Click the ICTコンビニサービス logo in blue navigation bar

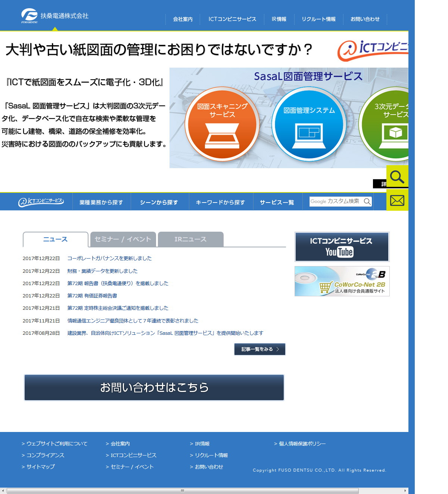click(41, 202)
